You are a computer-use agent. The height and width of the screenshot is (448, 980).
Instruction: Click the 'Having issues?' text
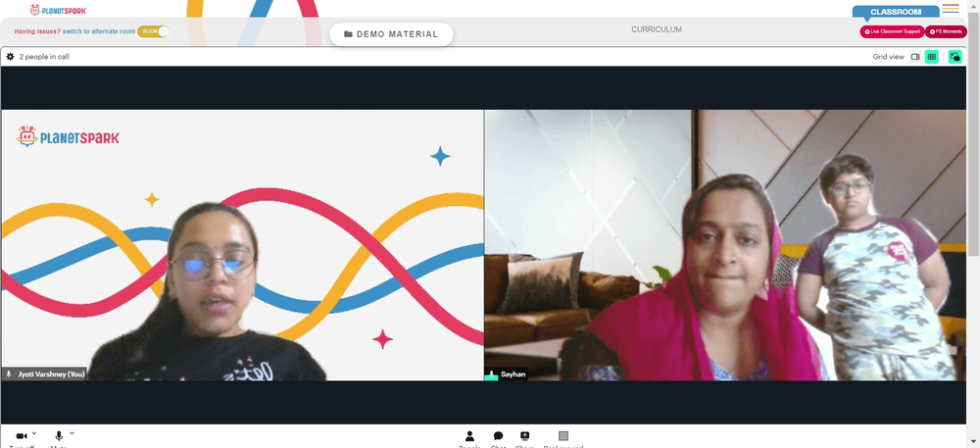point(37,31)
